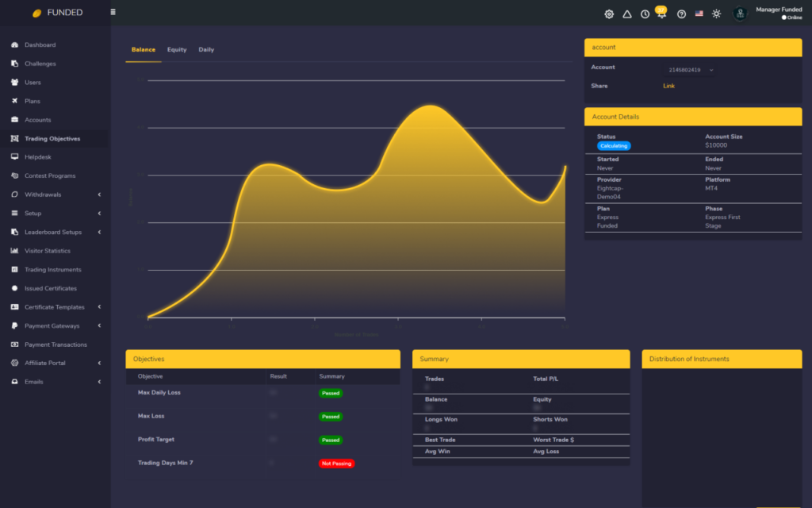Screen dimensions: 812x508
Task: Switch to the Equity chart tab
Action: [x=177, y=50]
